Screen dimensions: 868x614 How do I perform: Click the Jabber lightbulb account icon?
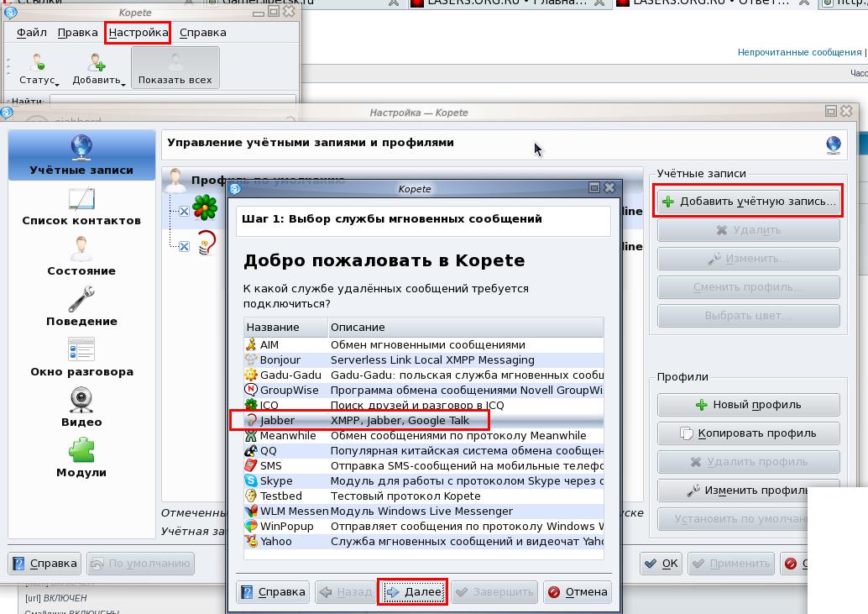pyautogui.click(x=207, y=243)
